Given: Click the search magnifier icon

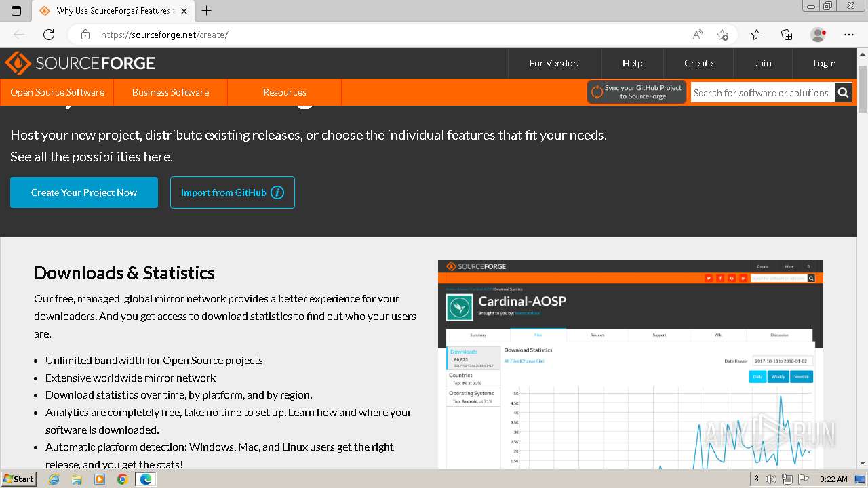Looking at the screenshot, I should click(843, 93).
